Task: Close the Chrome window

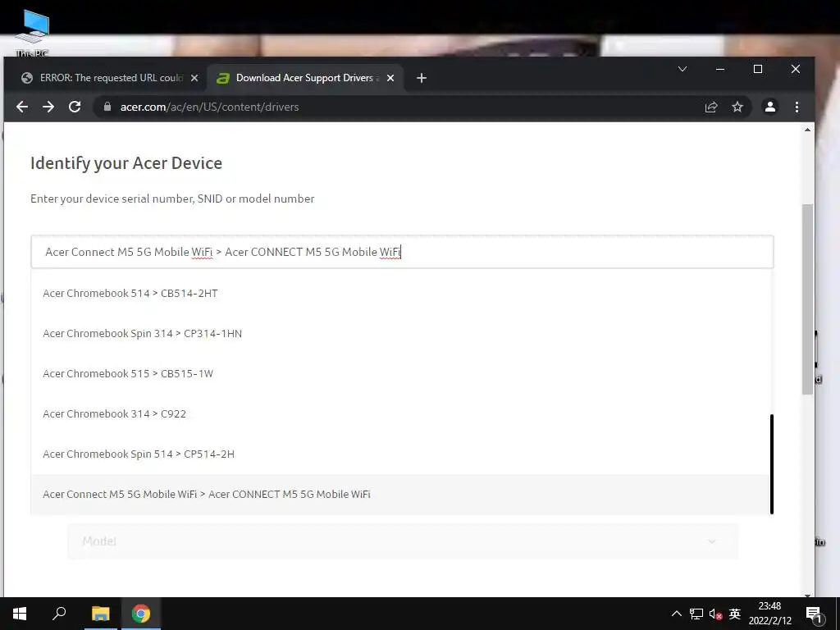Action: pos(796,69)
